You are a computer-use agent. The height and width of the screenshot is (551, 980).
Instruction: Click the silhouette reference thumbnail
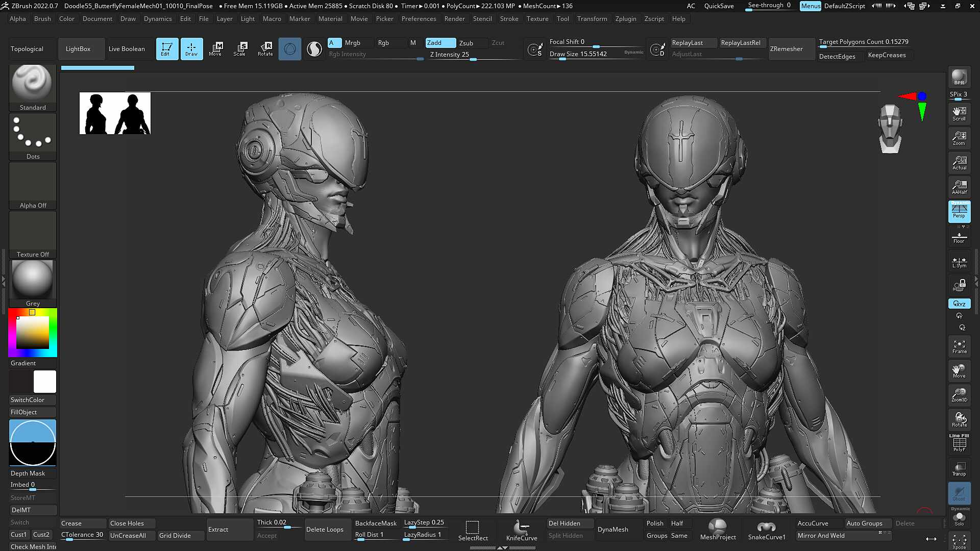tap(115, 113)
